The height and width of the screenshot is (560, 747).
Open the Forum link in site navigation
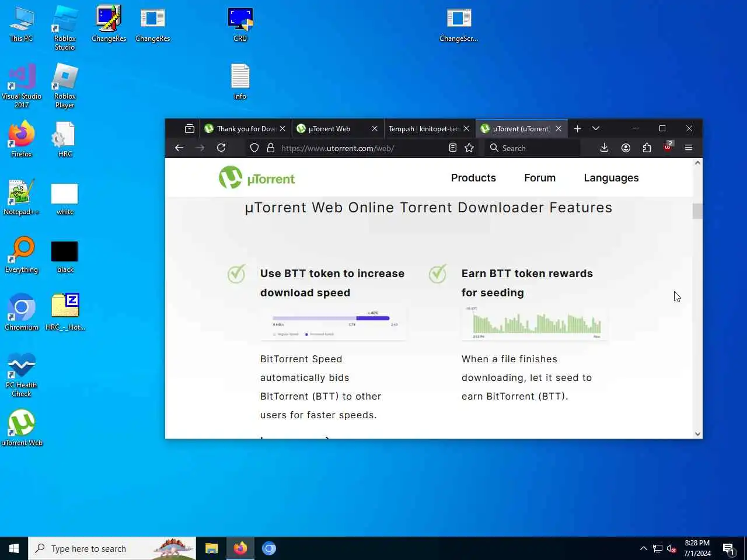pos(540,178)
